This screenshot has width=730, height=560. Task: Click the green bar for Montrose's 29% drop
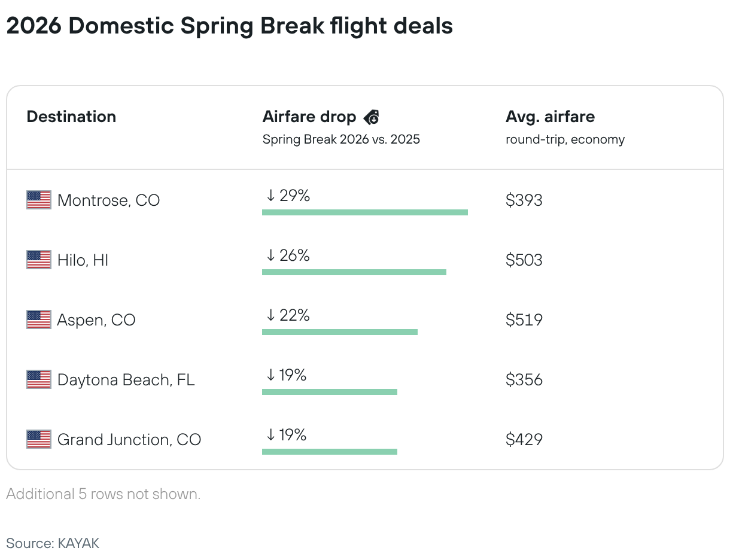(x=364, y=212)
